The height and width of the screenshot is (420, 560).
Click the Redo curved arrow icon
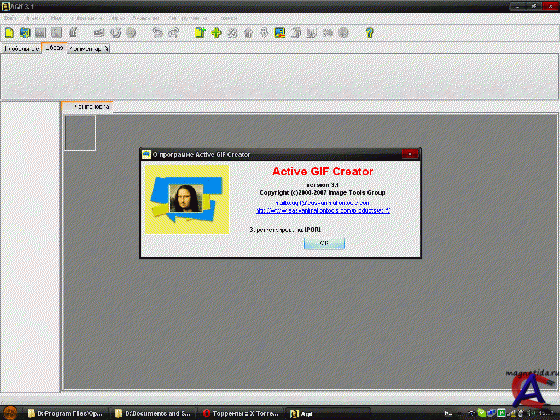174,33
